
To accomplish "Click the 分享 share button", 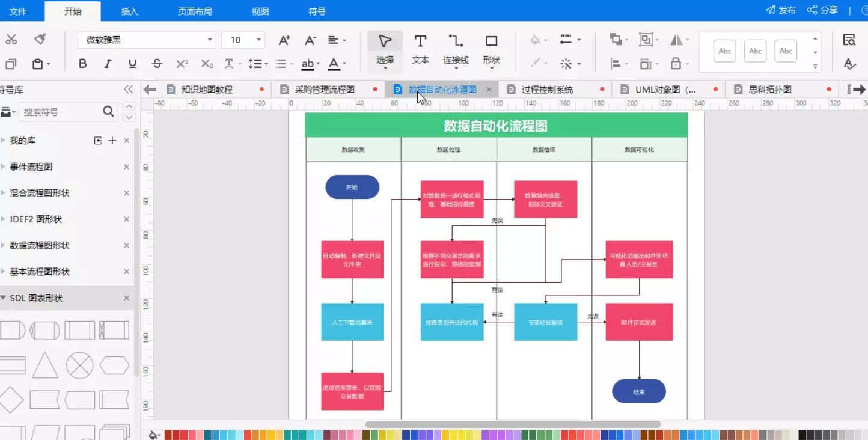I will 822,10.
